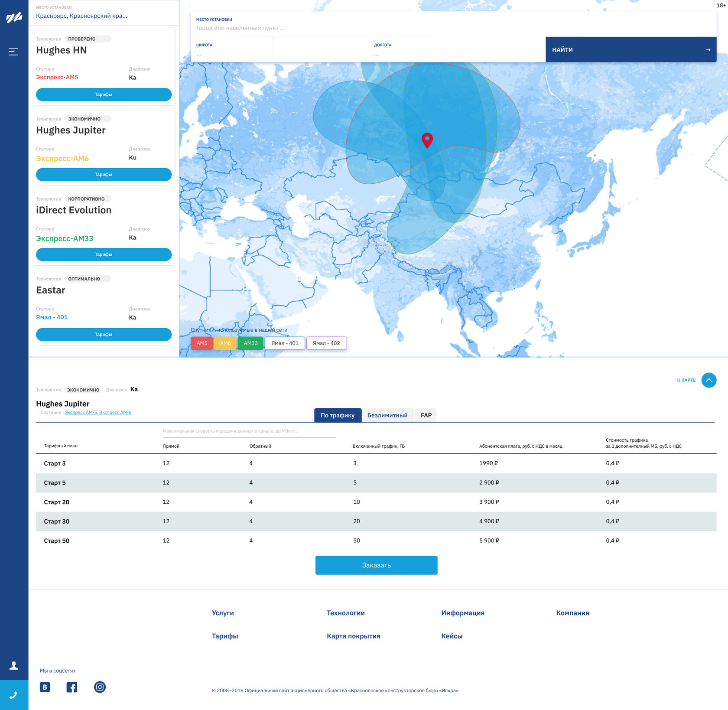Screen dimensions: 728x710
Task: Click the 5 900 ₽ price cell
Action: click(489, 541)
